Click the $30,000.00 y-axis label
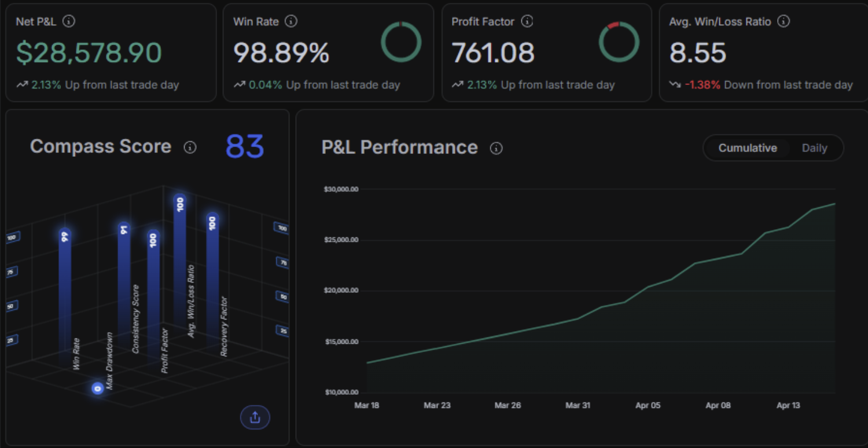Viewport: 868px width, 448px height. (x=342, y=189)
